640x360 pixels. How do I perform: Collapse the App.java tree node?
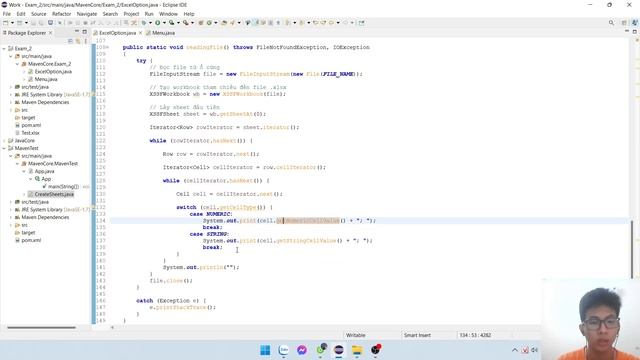[x=24, y=171]
